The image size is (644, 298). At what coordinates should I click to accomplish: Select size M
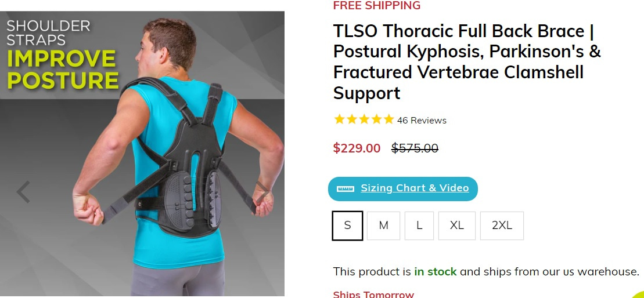[383, 226]
